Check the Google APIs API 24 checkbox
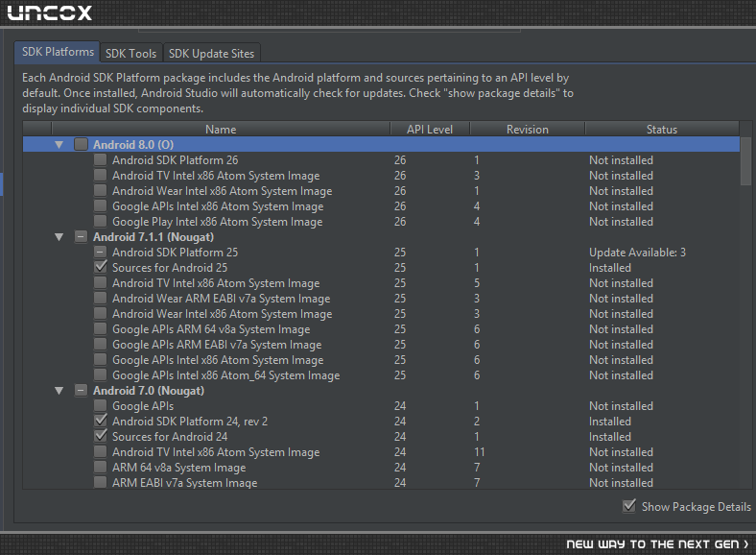The image size is (756, 555). (x=101, y=405)
